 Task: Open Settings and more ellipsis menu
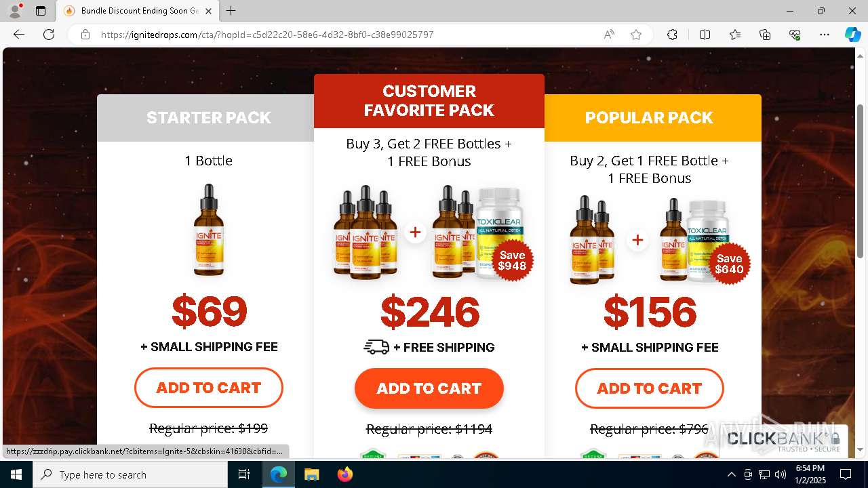point(825,35)
